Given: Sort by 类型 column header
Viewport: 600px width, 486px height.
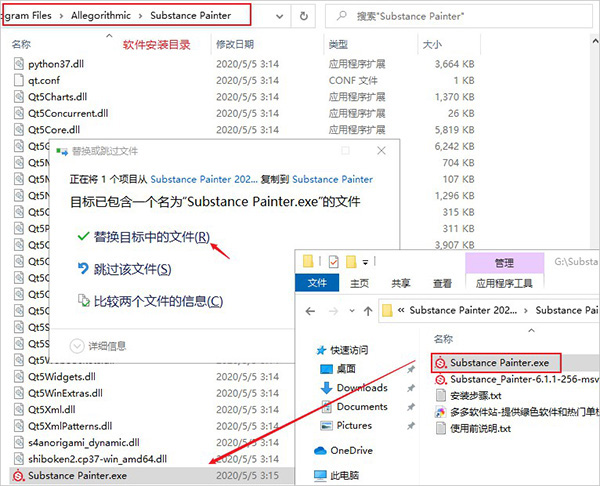Looking at the screenshot, I should coord(338,44).
